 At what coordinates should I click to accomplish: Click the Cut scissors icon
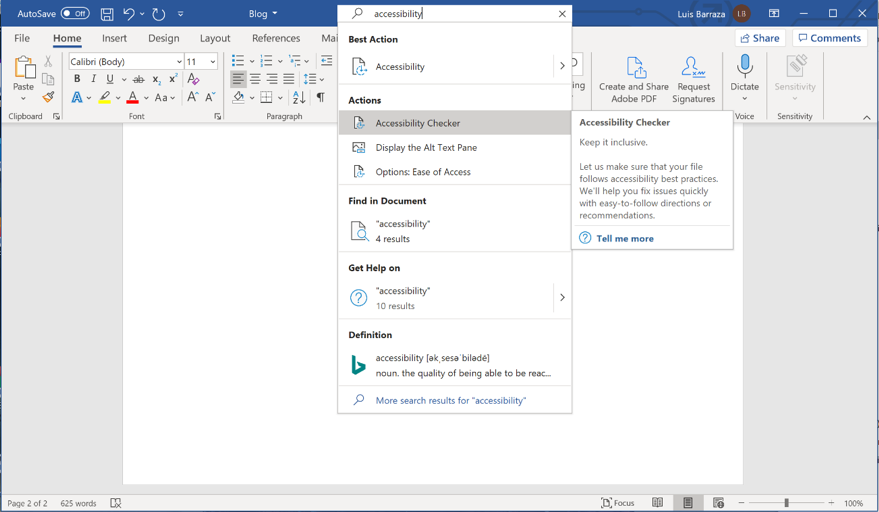coord(48,61)
